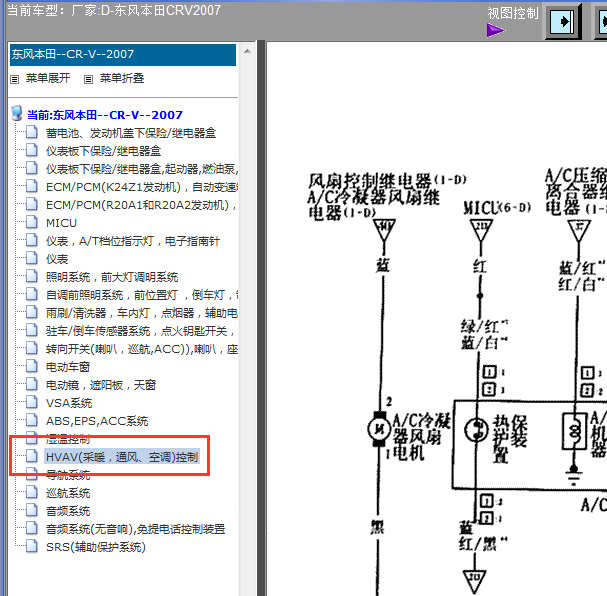Viewport: 607px width, 596px height.
Task: Click document icon beside 照明系统，前大灯调明系统
Action: (32, 276)
